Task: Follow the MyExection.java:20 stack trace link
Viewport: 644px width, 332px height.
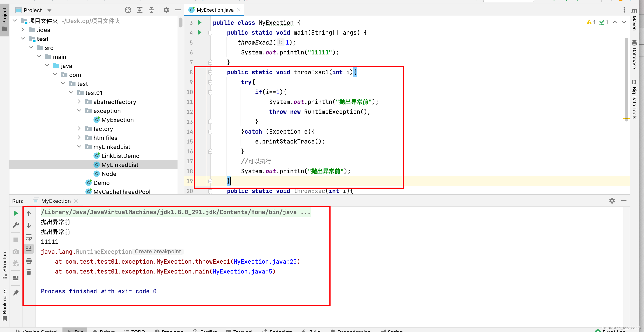Action: pos(265,261)
